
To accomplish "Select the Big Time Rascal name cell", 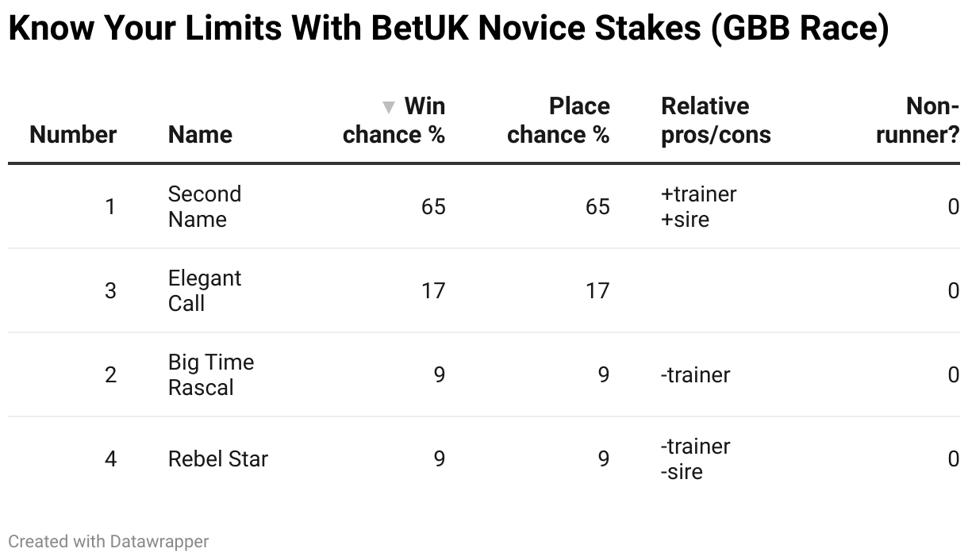I will coord(210,374).
